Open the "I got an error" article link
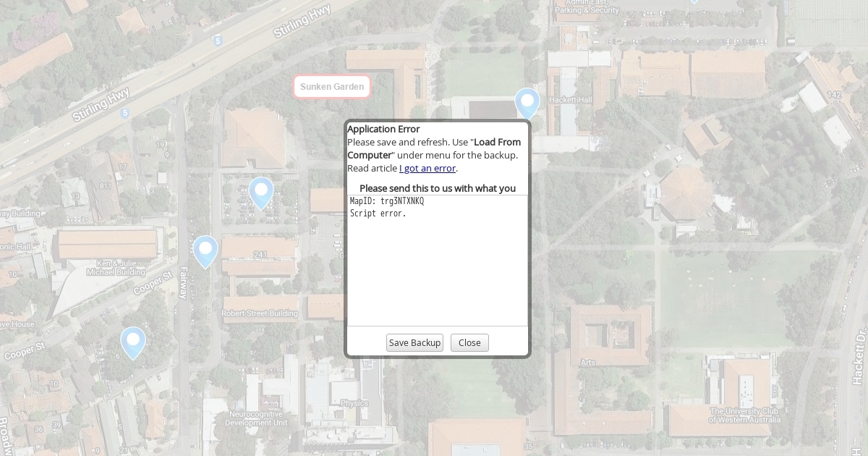The width and height of the screenshot is (868, 456). [x=427, y=169]
